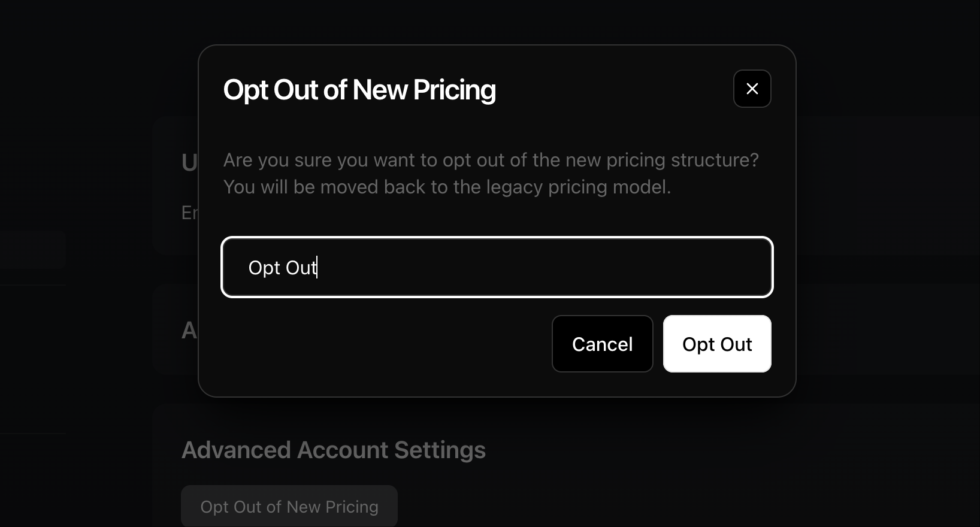Click the typed 'Opt Out' text in input
Viewport: 980px width, 527px height.
tap(282, 268)
